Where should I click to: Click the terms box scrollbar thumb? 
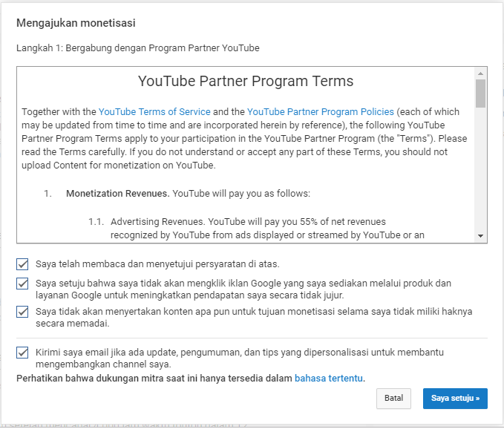(x=480, y=94)
